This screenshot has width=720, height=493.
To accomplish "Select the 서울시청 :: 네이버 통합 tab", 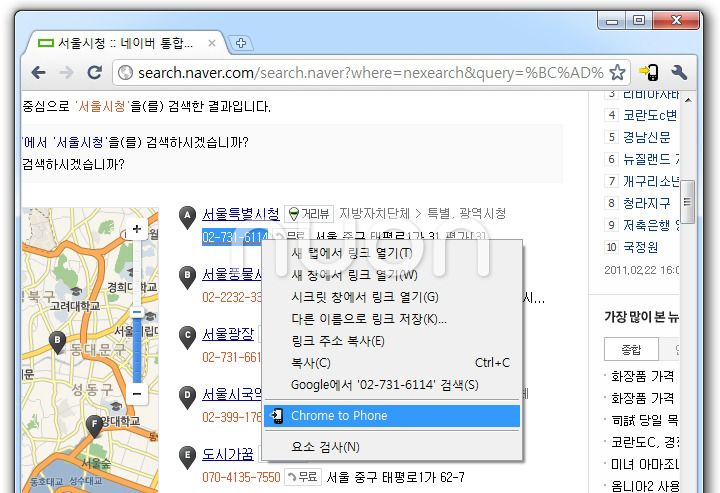I will pyautogui.click(x=124, y=43).
